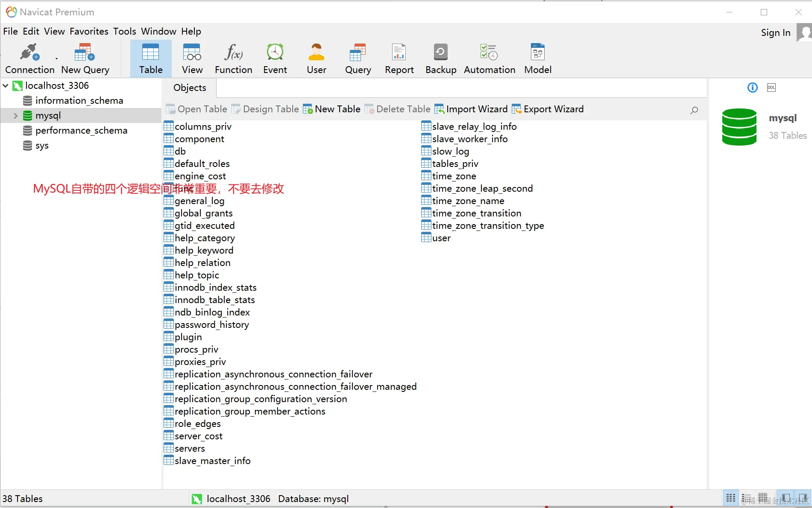Collapse the localhost_3306 connection node
Viewport: 812px width, 508px height.
tap(6, 86)
